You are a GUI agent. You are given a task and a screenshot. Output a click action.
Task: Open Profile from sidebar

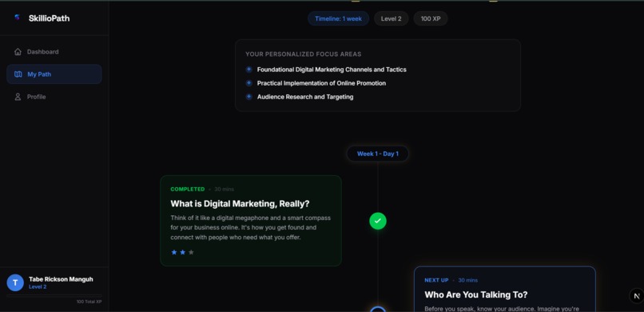click(54, 97)
